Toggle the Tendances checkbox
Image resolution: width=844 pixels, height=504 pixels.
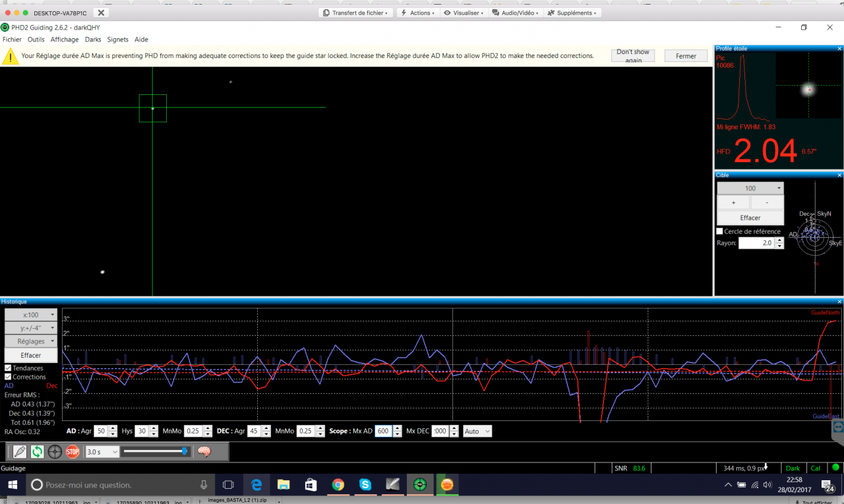tap(8, 368)
